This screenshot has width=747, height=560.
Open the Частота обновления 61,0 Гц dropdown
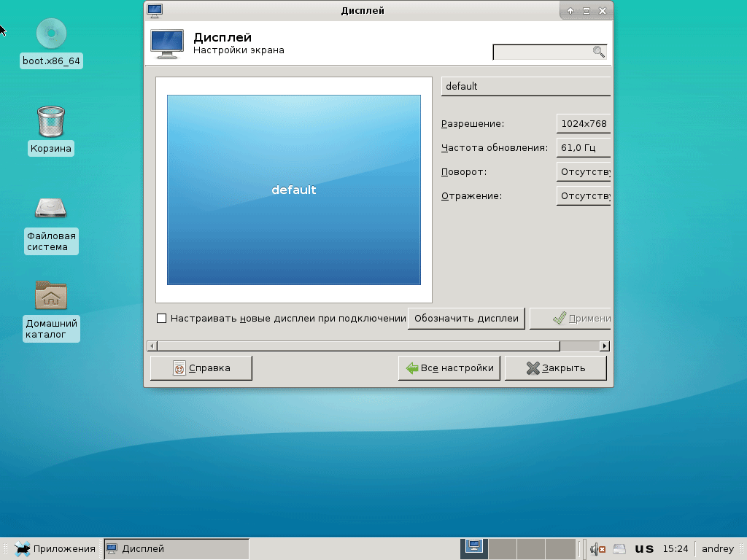[x=583, y=148]
